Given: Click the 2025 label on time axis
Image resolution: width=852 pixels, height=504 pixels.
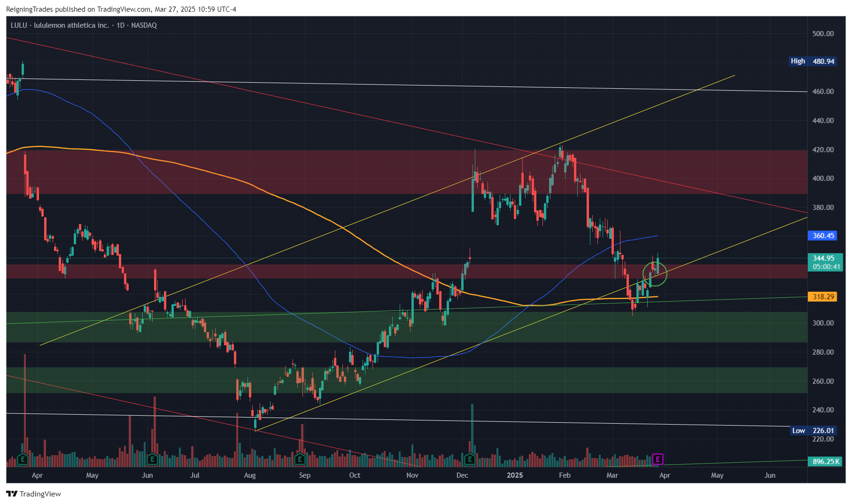Looking at the screenshot, I should 515,475.
